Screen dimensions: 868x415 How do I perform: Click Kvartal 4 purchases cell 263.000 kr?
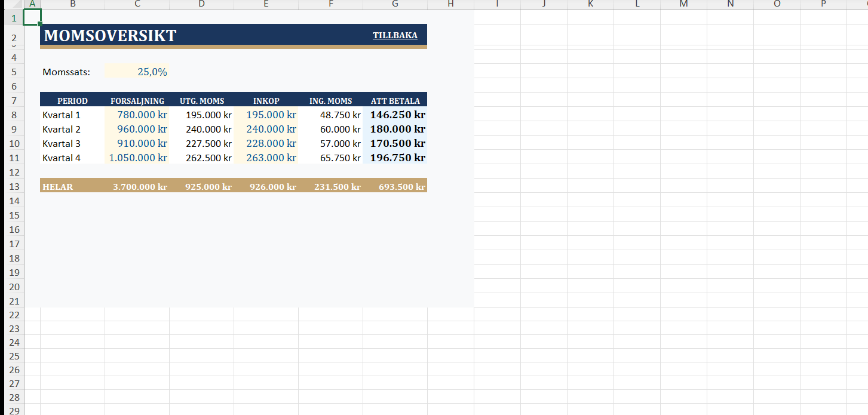coord(266,158)
